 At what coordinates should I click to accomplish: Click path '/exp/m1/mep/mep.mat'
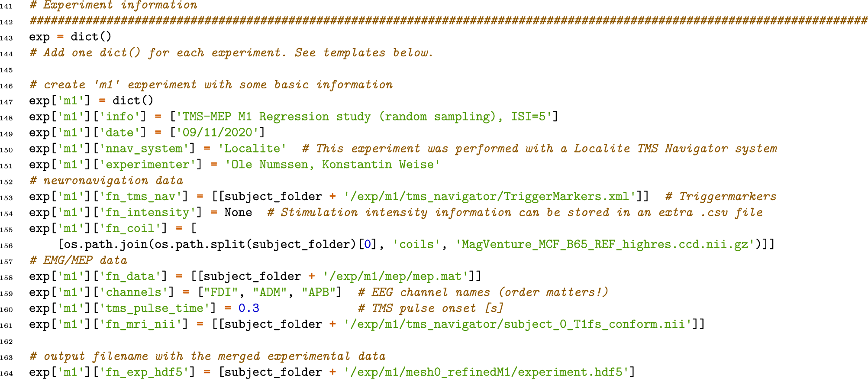(x=396, y=277)
